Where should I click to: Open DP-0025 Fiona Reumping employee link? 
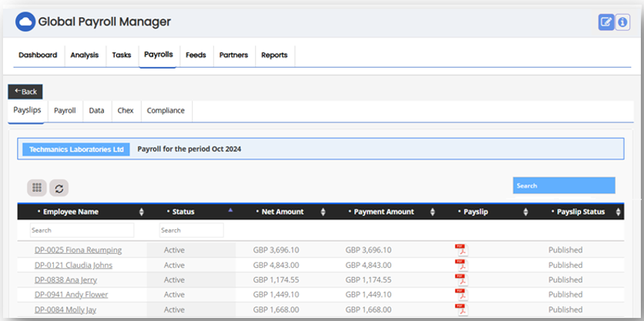78,250
